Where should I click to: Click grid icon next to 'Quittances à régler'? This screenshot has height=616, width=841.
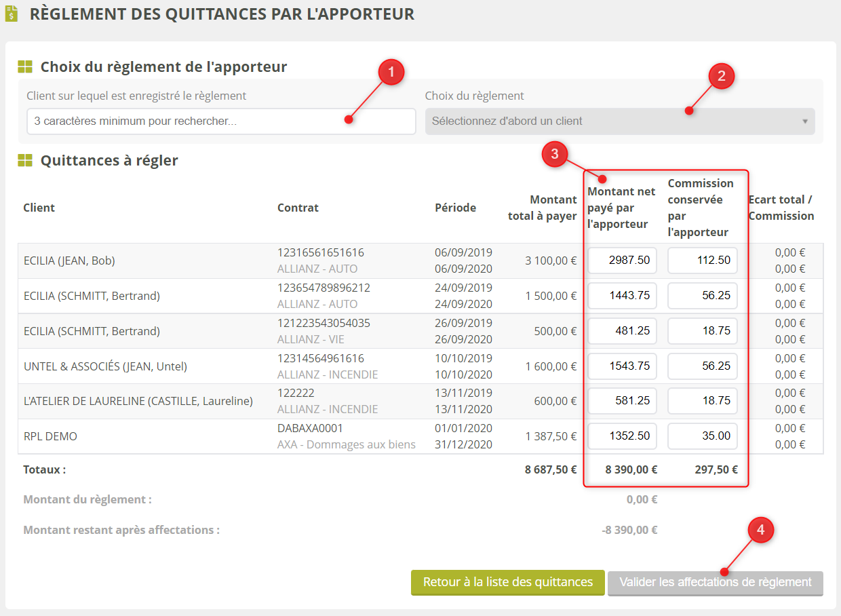[x=25, y=160]
